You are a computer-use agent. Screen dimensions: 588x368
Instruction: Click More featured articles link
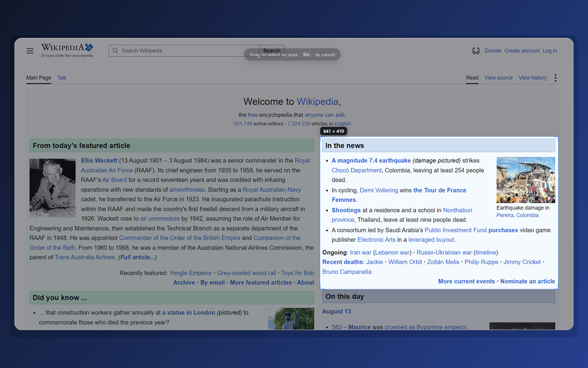point(261,282)
